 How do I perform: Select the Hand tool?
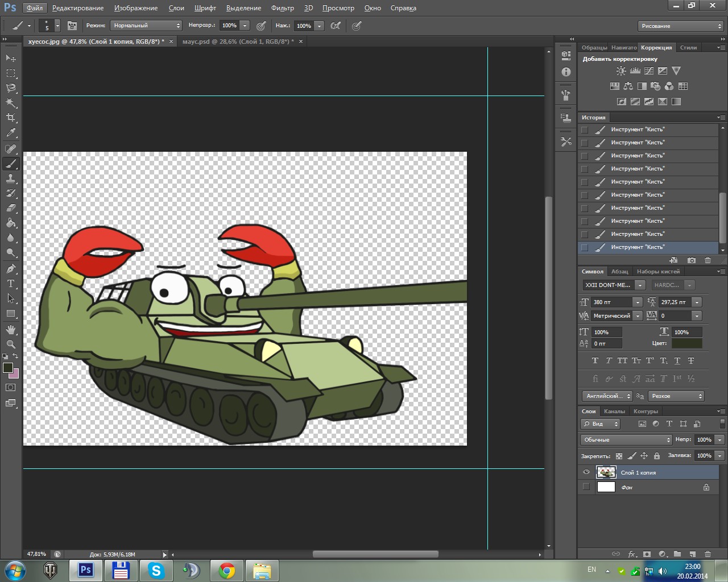click(x=11, y=330)
